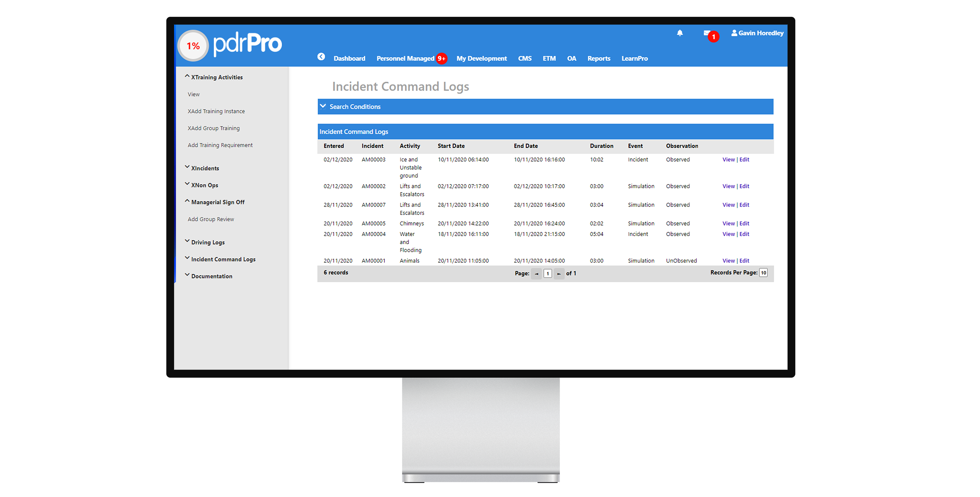The image size is (980, 497).
Task: Click the Observation column header
Action: pyautogui.click(x=682, y=146)
